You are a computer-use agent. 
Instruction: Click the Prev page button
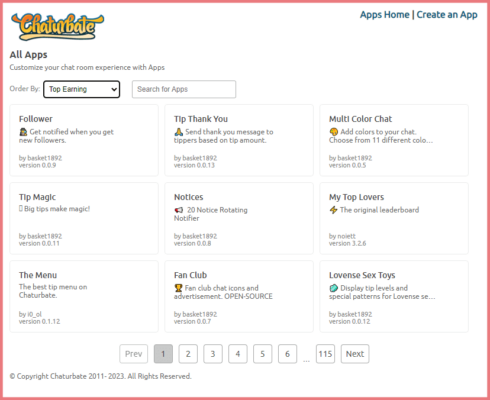click(x=134, y=354)
